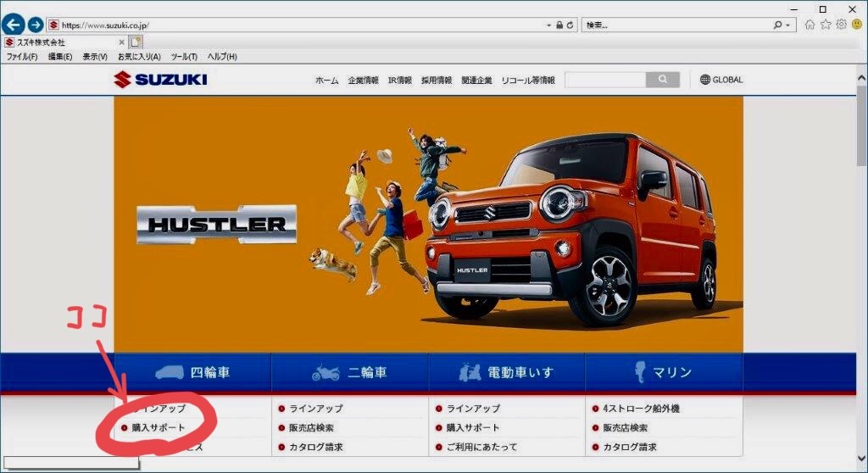This screenshot has height=473, width=868.
Task: Click the smiley feedback icon
Action: pos(857,25)
